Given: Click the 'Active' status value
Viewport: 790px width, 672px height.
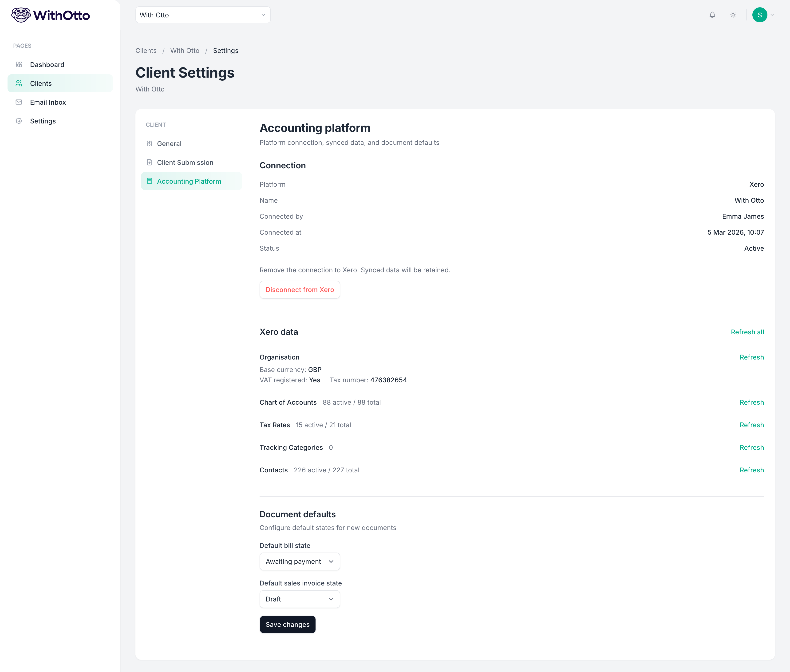Looking at the screenshot, I should [754, 248].
